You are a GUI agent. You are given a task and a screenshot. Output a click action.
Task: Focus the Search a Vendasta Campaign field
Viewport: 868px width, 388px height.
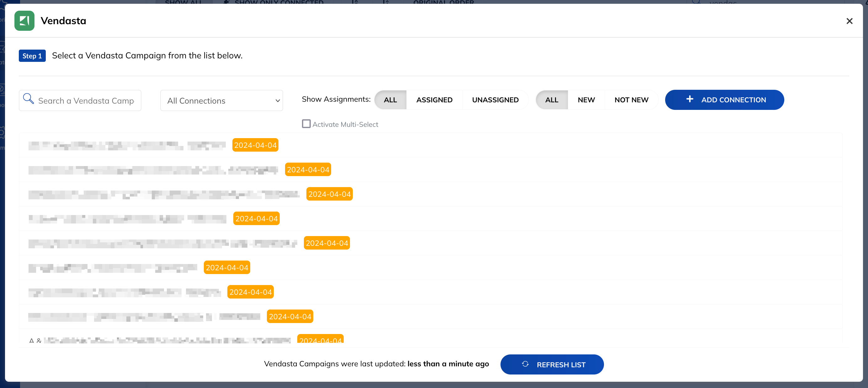(x=80, y=100)
